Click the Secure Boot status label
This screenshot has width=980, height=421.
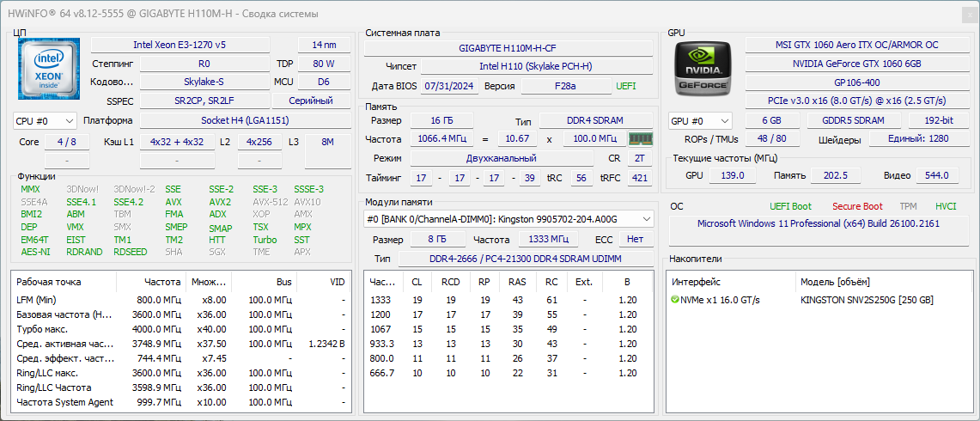click(856, 206)
